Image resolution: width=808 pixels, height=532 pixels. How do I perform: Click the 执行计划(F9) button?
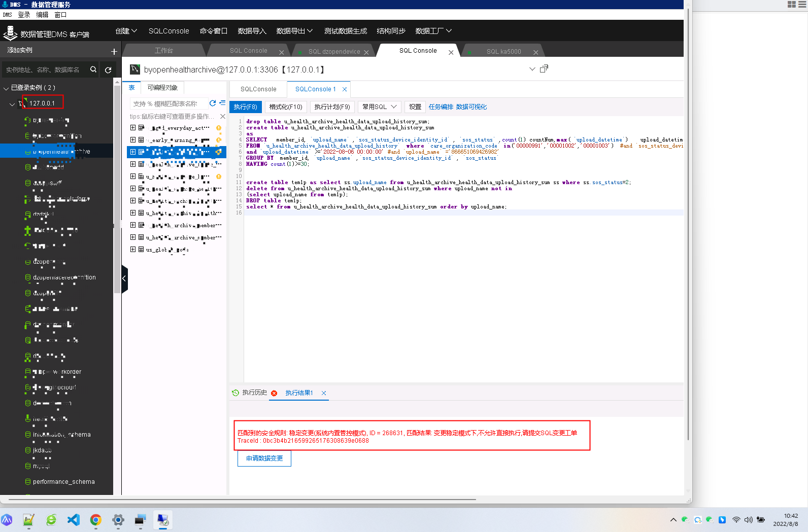coord(332,107)
